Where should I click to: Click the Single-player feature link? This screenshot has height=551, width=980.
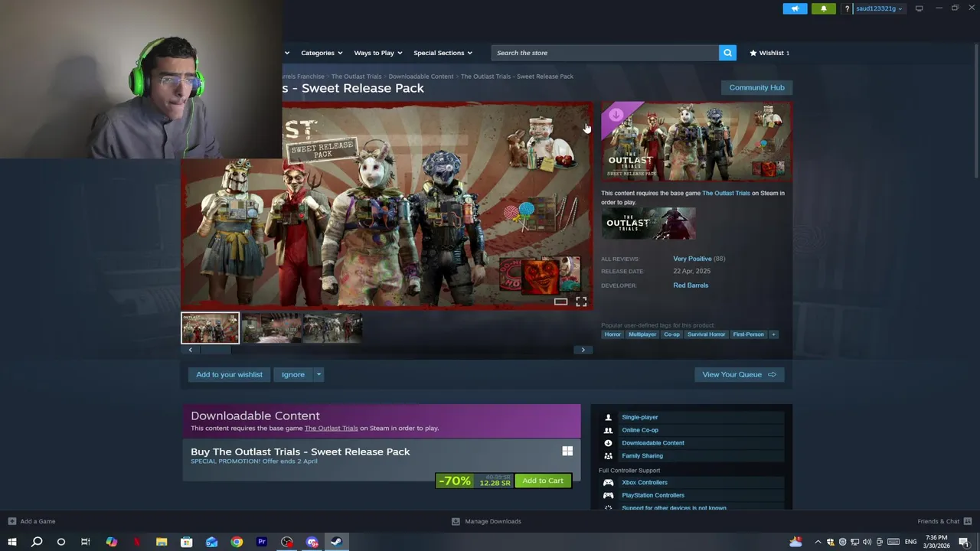639,417
